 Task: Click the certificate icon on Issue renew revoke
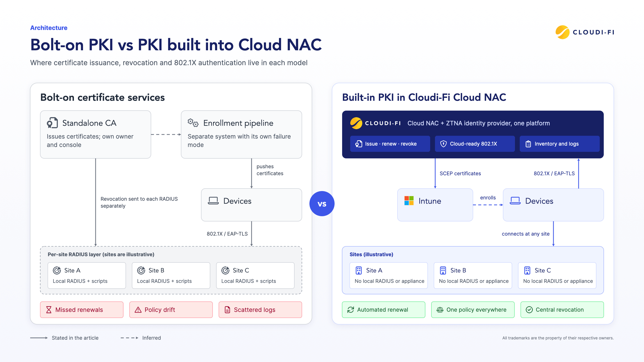tap(359, 144)
